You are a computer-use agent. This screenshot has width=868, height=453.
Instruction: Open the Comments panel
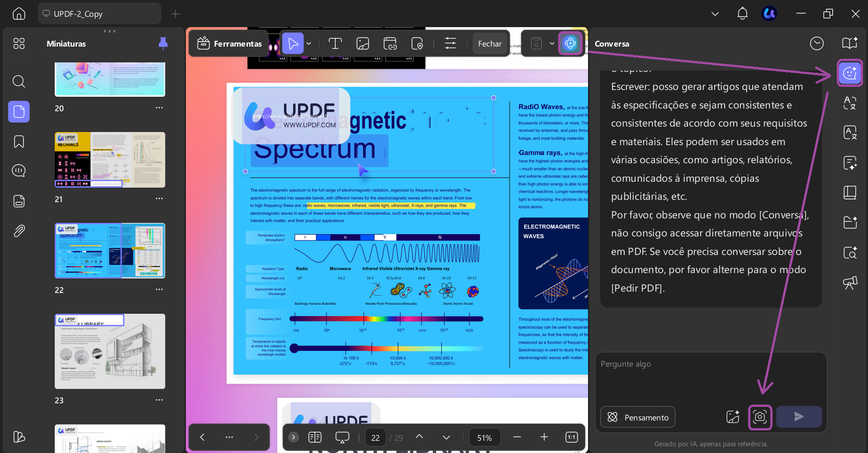pyautogui.click(x=19, y=171)
